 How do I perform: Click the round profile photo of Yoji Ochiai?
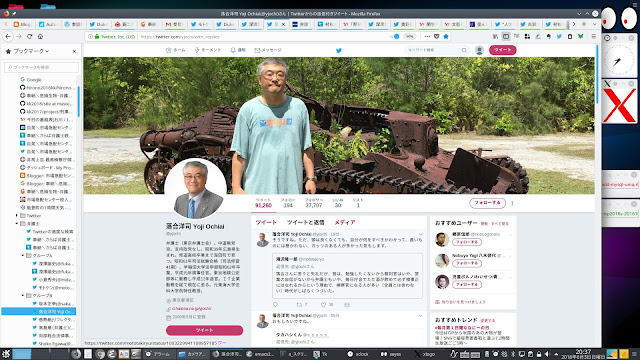(x=196, y=189)
